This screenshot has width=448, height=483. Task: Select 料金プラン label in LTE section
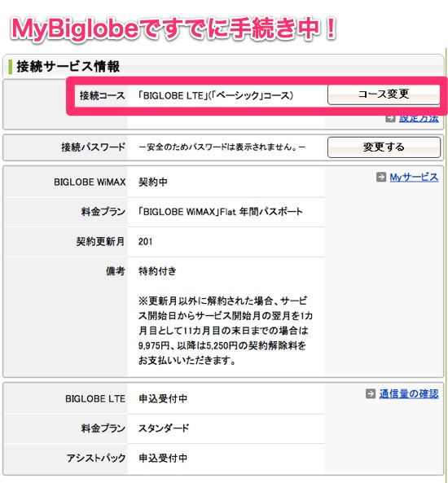103,428
